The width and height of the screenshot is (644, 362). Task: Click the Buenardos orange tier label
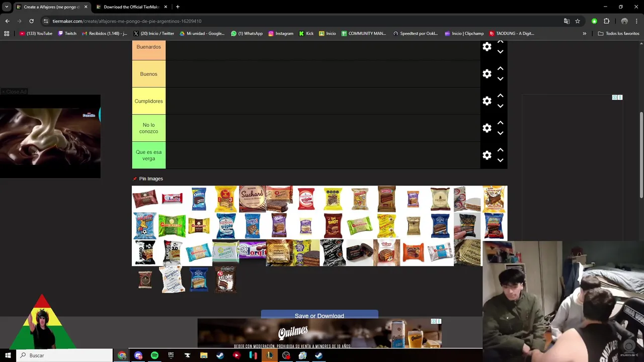149,50
